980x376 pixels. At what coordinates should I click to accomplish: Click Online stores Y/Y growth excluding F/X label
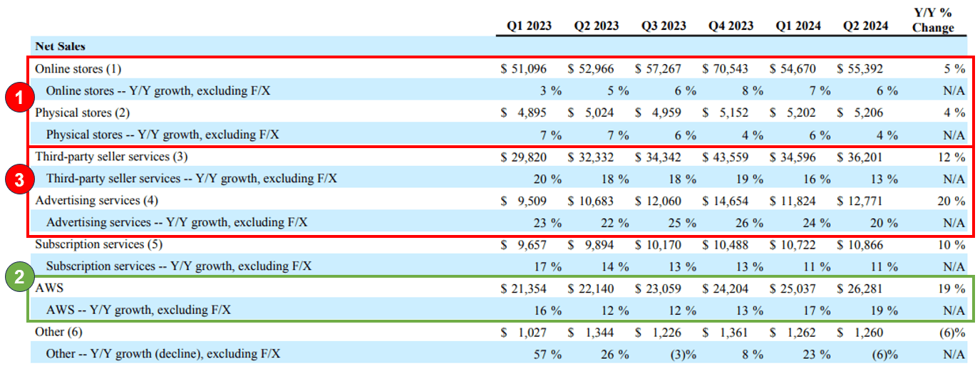pyautogui.click(x=159, y=91)
